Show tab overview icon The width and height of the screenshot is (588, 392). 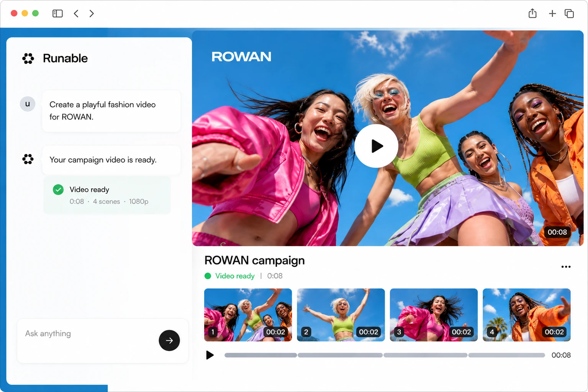569,14
